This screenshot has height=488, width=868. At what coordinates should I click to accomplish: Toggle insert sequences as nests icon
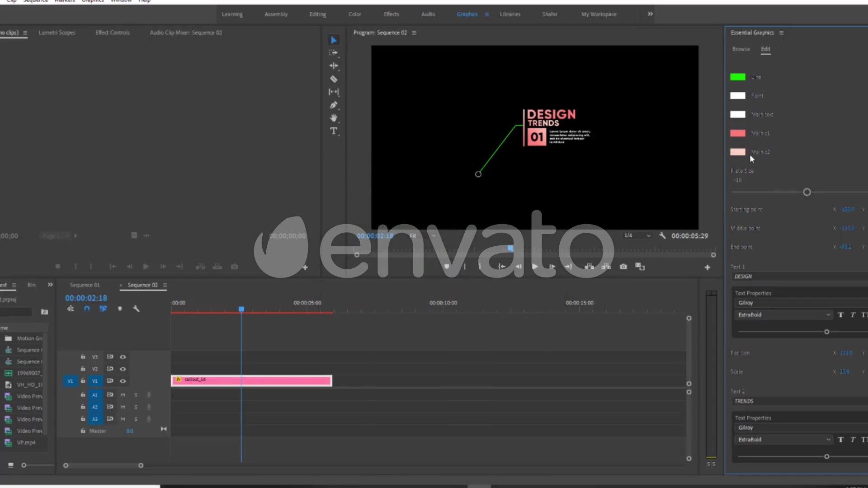pos(71,309)
